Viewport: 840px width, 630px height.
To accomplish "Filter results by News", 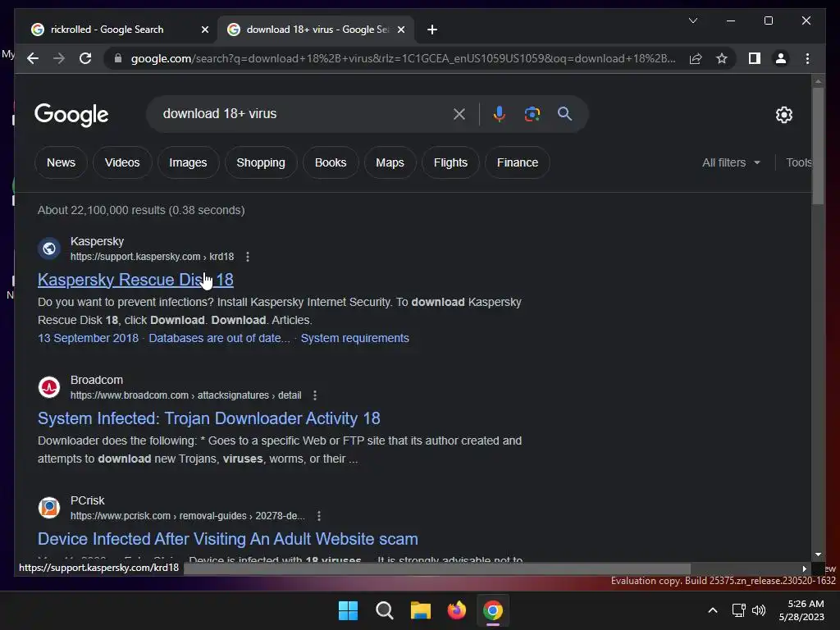I will point(61,162).
